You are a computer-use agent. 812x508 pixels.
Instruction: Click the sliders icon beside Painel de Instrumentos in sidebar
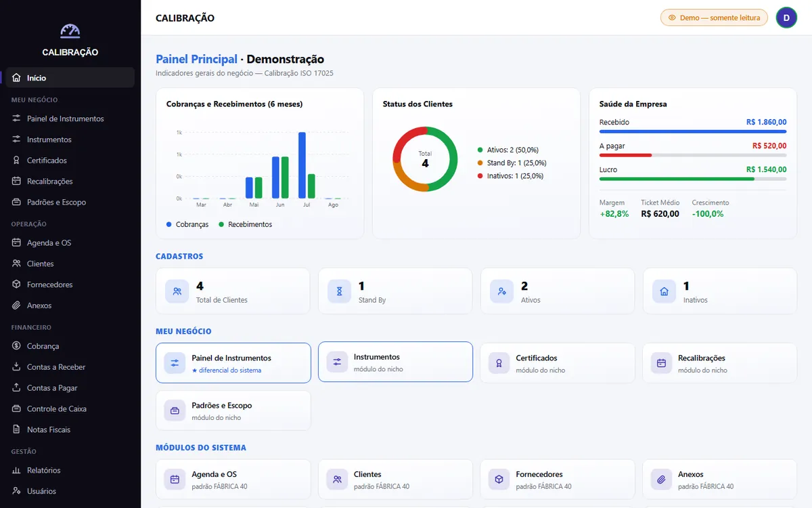16,119
